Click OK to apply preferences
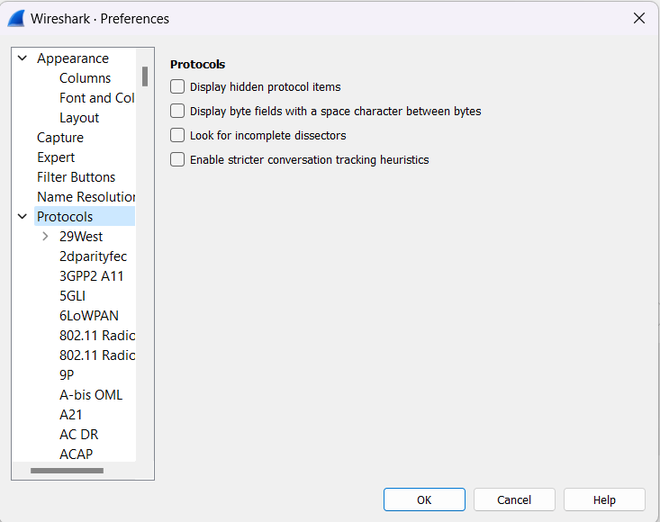Image resolution: width=660 pixels, height=522 pixels. tap(424, 500)
